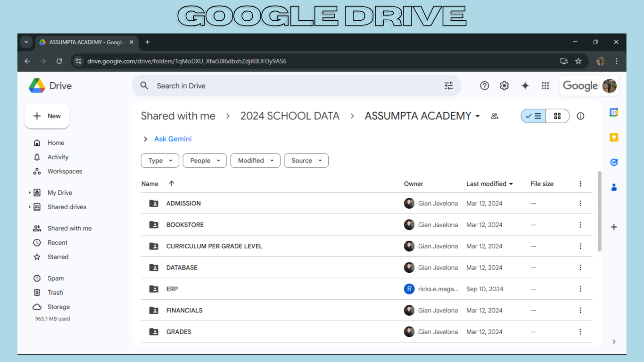The height and width of the screenshot is (362, 644).
Task: Open the Google account profile picture
Action: click(610, 86)
